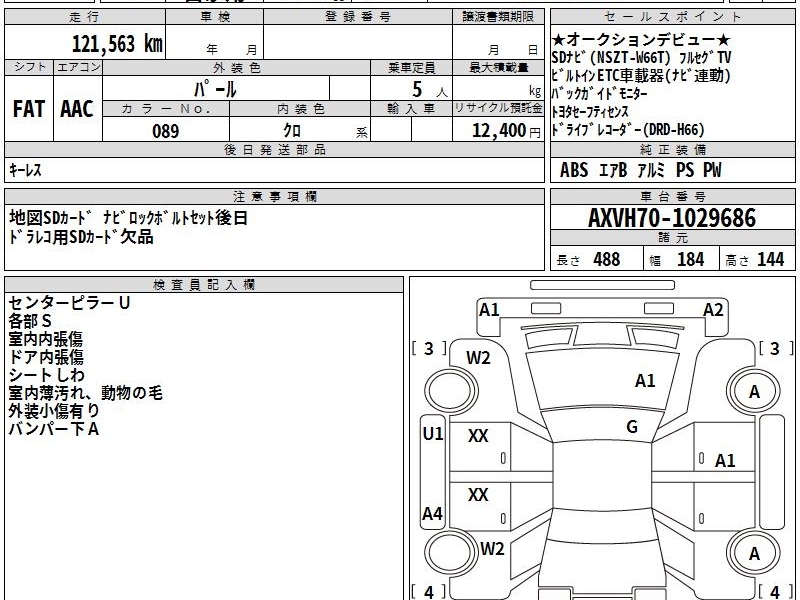The image size is (800, 600).
Task: Select the ビルトインETC車載器 line
Action: point(641,76)
